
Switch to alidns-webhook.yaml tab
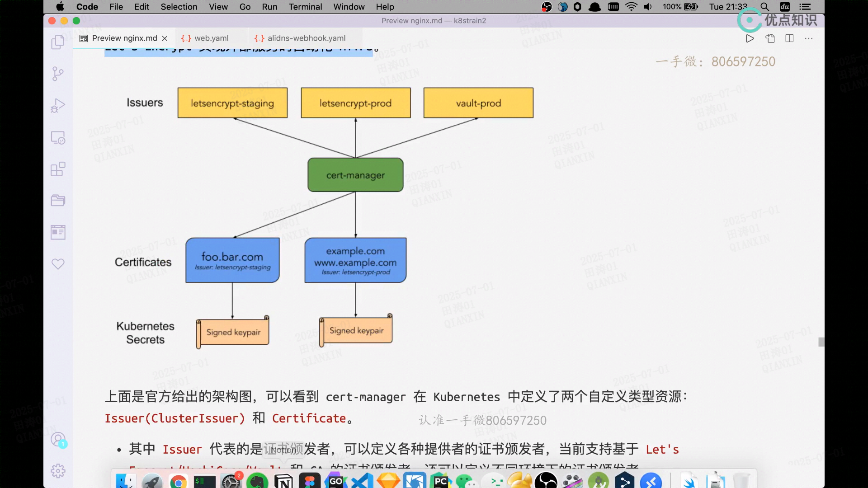pyautogui.click(x=306, y=38)
